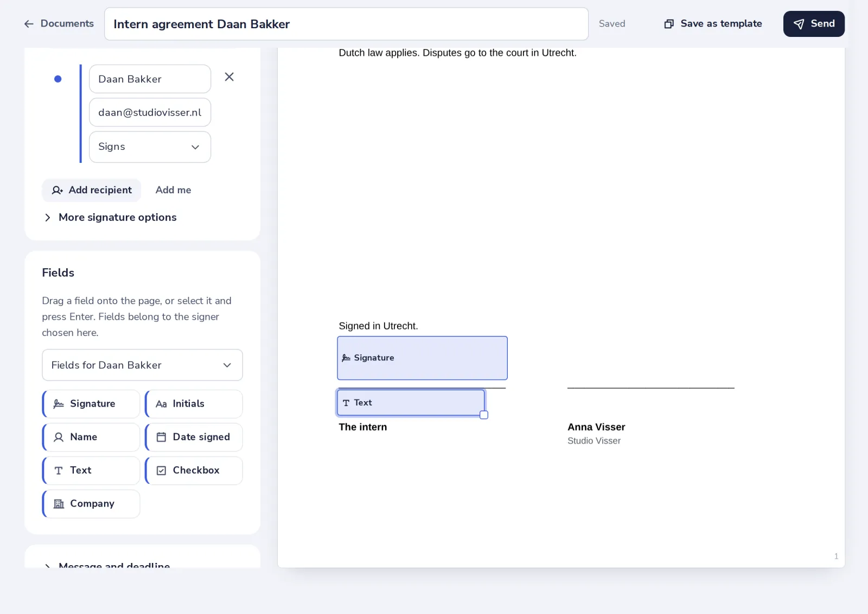Screen dimensions: 868x614
Task: Expand More signature options
Action: pyautogui.click(x=110, y=217)
